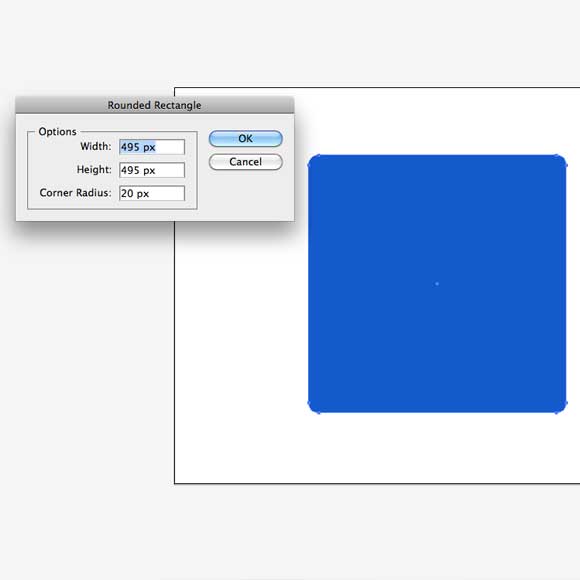Click the OK button in the dialog
The height and width of the screenshot is (580, 580).
point(246,139)
